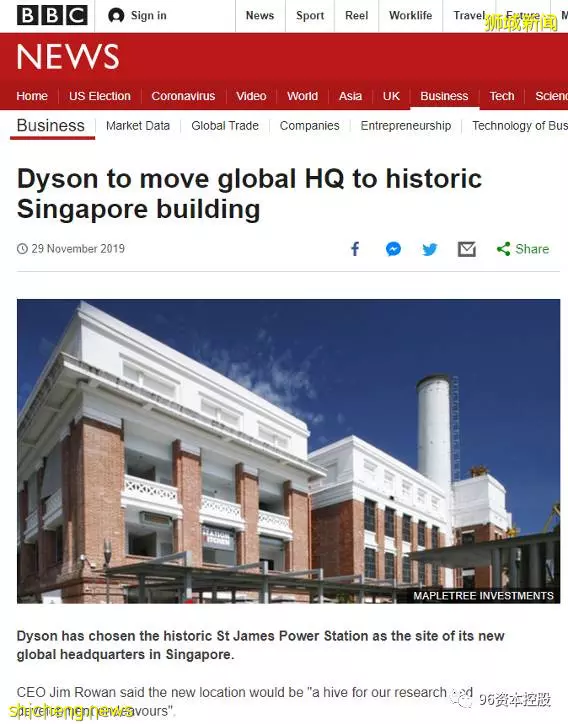This screenshot has width=568, height=724.
Task: Open Market Data sub-section
Action: click(138, 126)
